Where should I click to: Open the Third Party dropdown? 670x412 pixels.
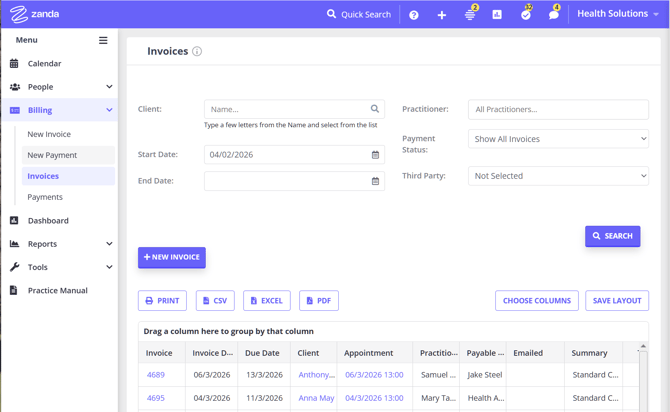pos(558,176)
